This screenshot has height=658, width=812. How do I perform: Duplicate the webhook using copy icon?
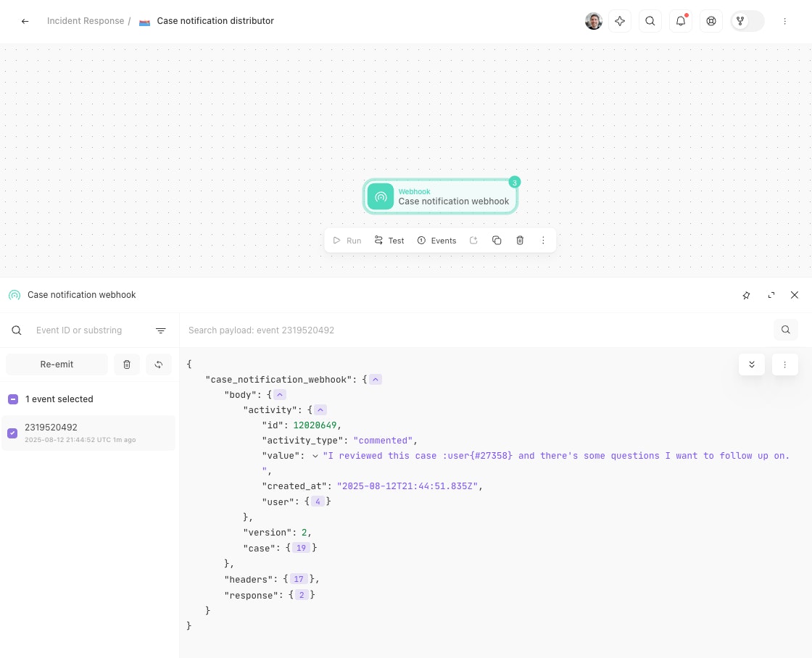coord(497,241)
